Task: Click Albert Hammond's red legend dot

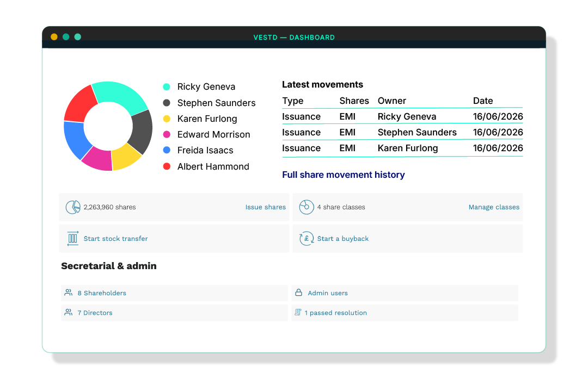Action: (x=167, y=166)
